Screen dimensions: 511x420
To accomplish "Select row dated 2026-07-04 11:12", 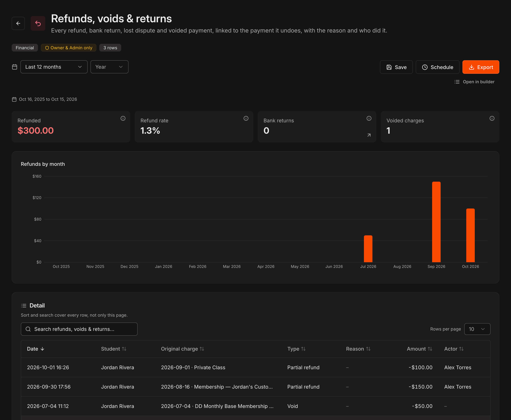I will pos(255,406).
